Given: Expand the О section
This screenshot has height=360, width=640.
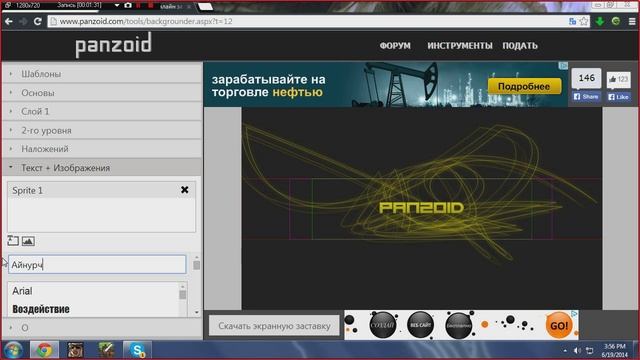Looking at the screenshot, I should 102,328.
